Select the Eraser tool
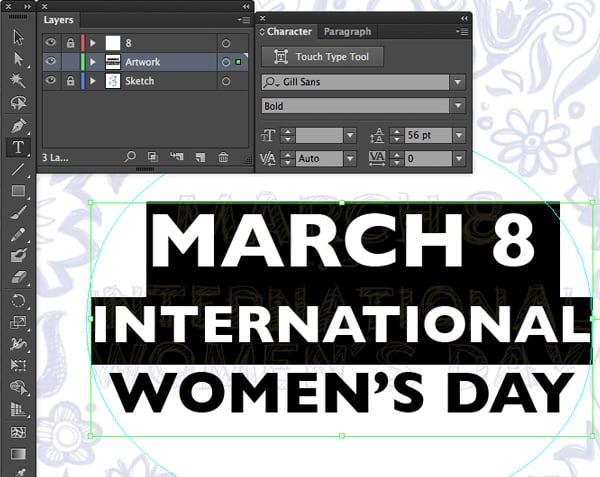Image resolution: width=600 pixels, height=477 pixels. click(18, 277)
